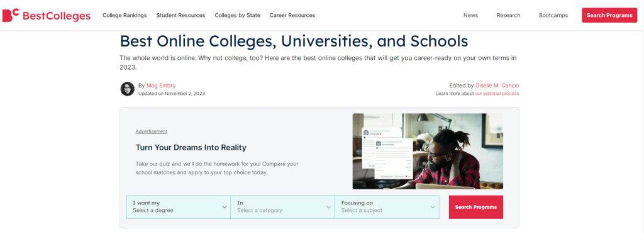Open the 'our editorial process' link

click(497, 94)
